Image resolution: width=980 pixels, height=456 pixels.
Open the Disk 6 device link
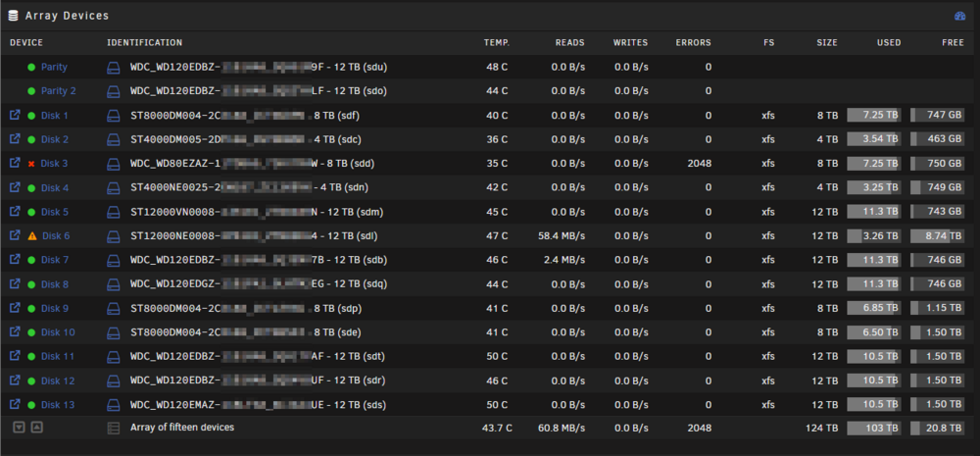point(56,235)
